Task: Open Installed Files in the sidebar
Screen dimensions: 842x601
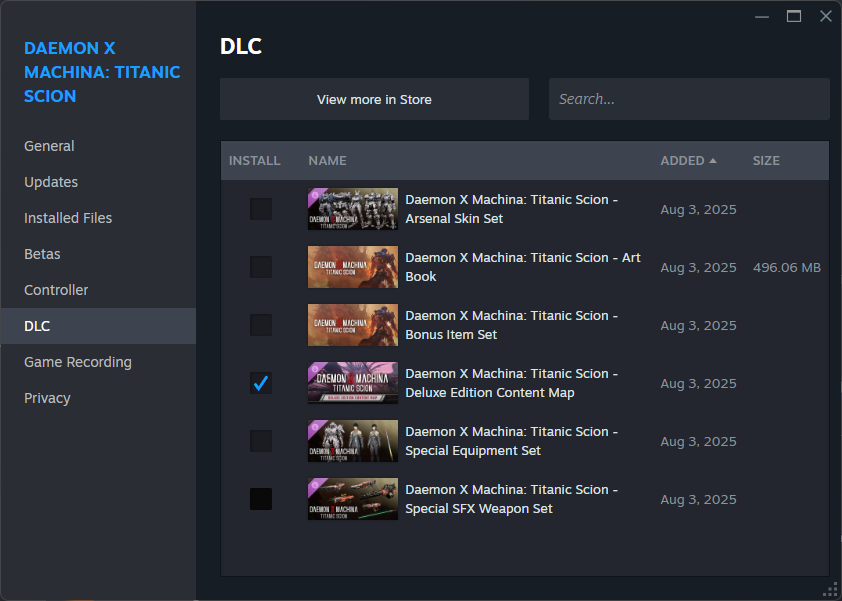Action: 98,218
